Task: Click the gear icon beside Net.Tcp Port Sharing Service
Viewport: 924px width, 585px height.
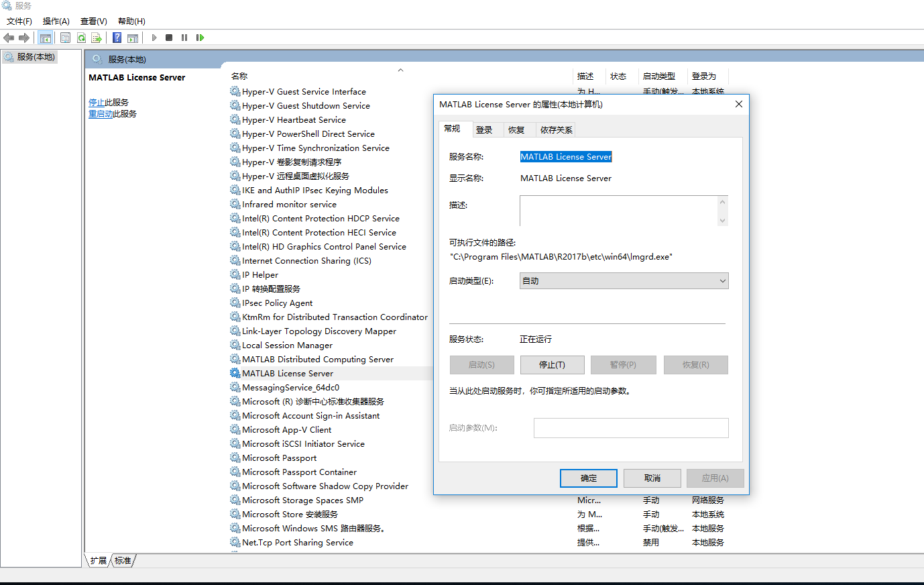Action: (235, 542)
